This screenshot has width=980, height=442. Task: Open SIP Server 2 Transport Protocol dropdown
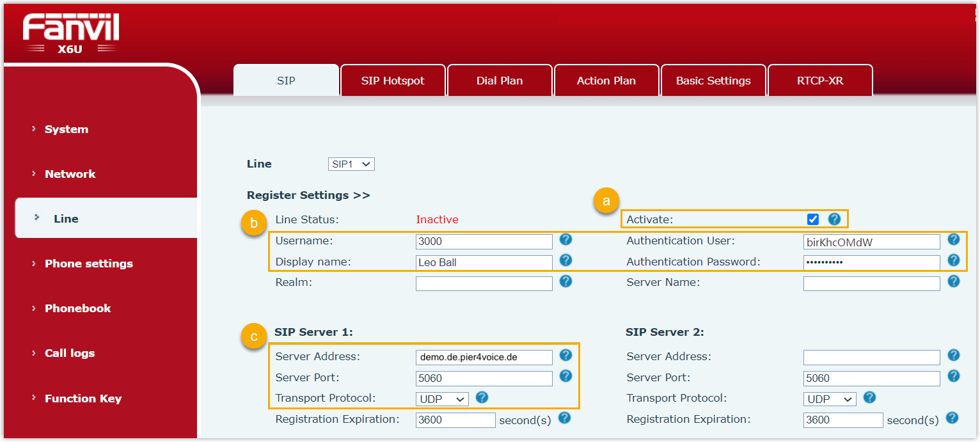click(830, 399)
